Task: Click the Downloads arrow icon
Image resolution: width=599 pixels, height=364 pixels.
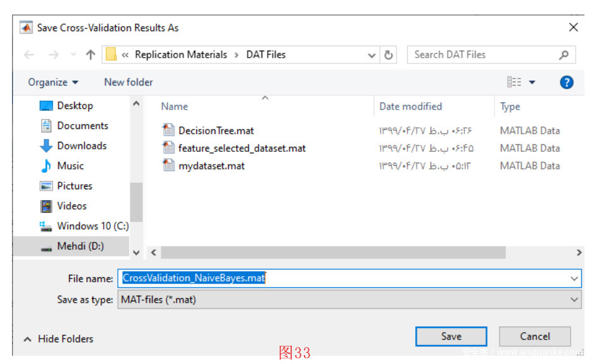Action: pos(46,146)
